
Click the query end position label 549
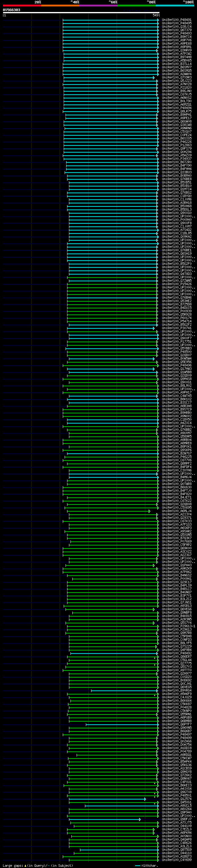tap(155, 15)
